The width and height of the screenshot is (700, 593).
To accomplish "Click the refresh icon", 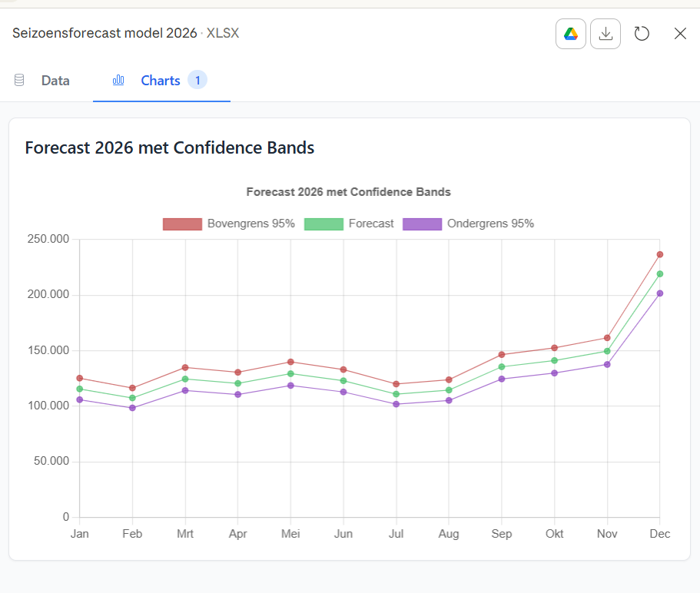I will pyautogui.click(x=642, y=34).
